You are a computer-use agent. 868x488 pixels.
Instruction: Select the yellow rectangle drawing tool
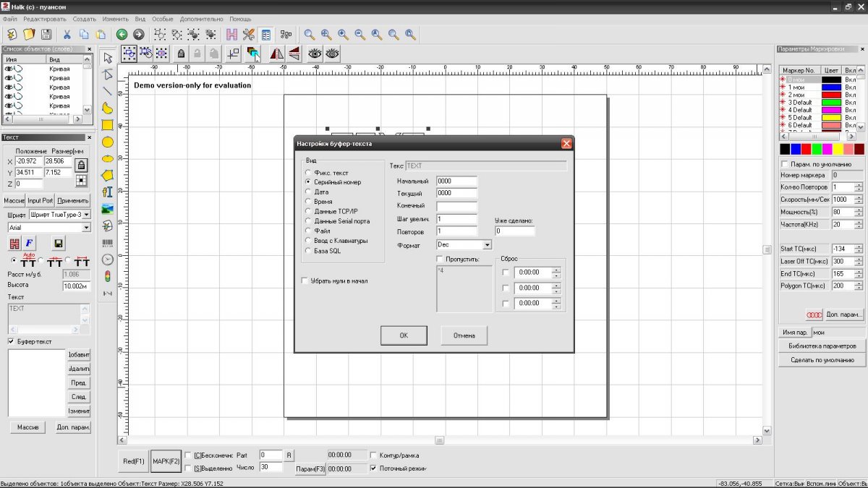[x=107, y=125]
